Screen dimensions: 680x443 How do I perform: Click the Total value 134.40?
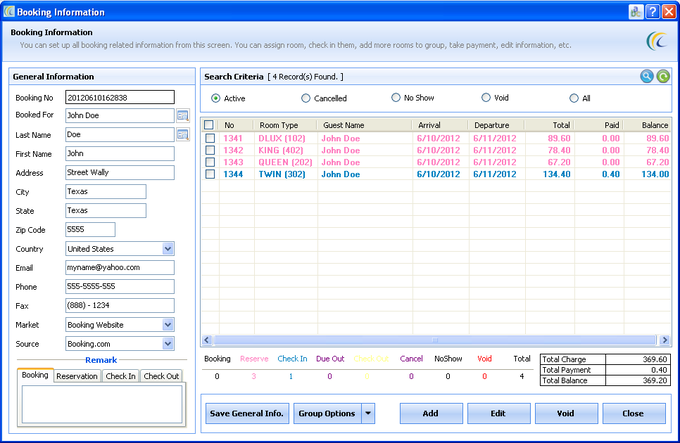[x=557, y=174]
